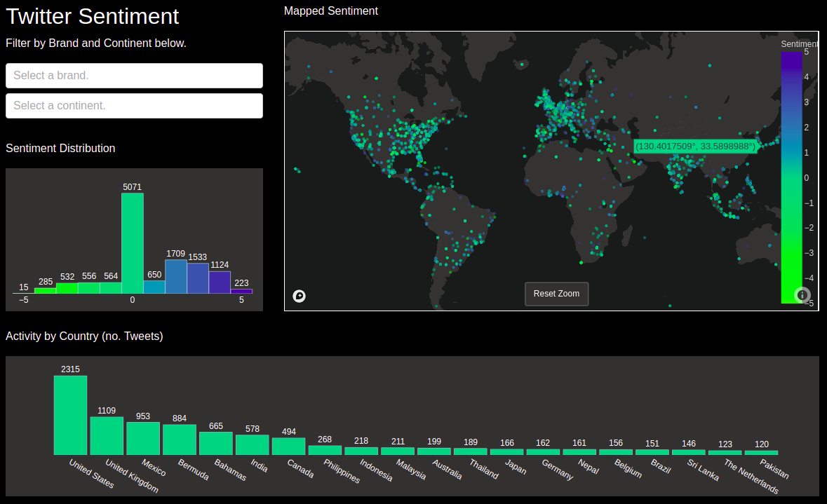Click the United Kingdom bar with 1109 tweets
Viewport: 827px width, 504px height.
(107, 435)
